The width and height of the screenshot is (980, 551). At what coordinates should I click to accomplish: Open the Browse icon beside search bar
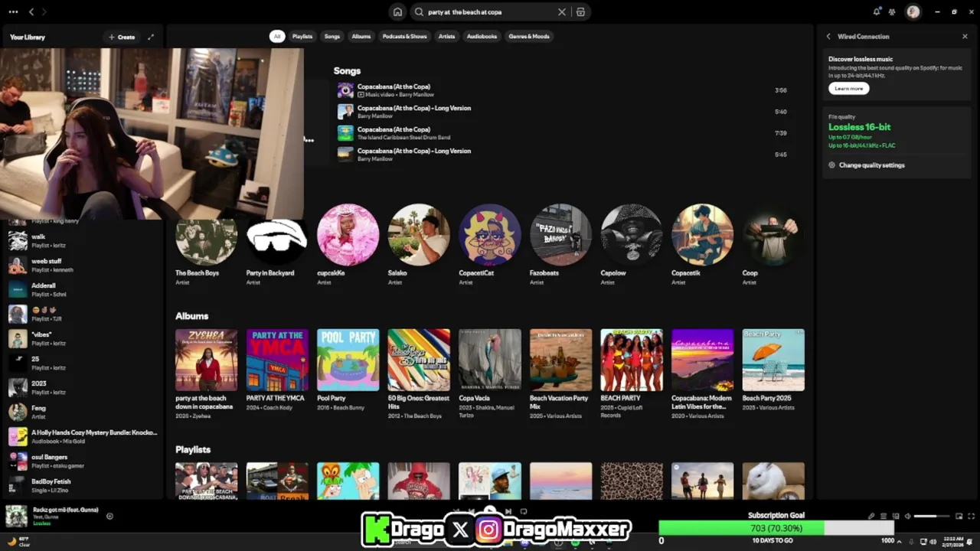click(580, 12)
